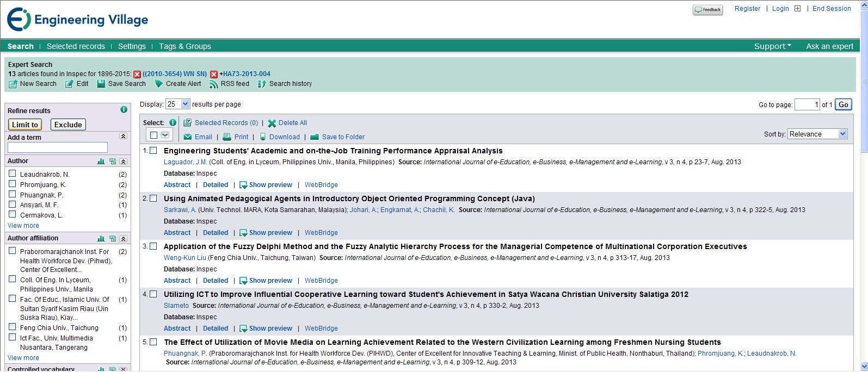Click the Exclude button
The height and width of the screenshot is (372, 868).
pos(68,125)
